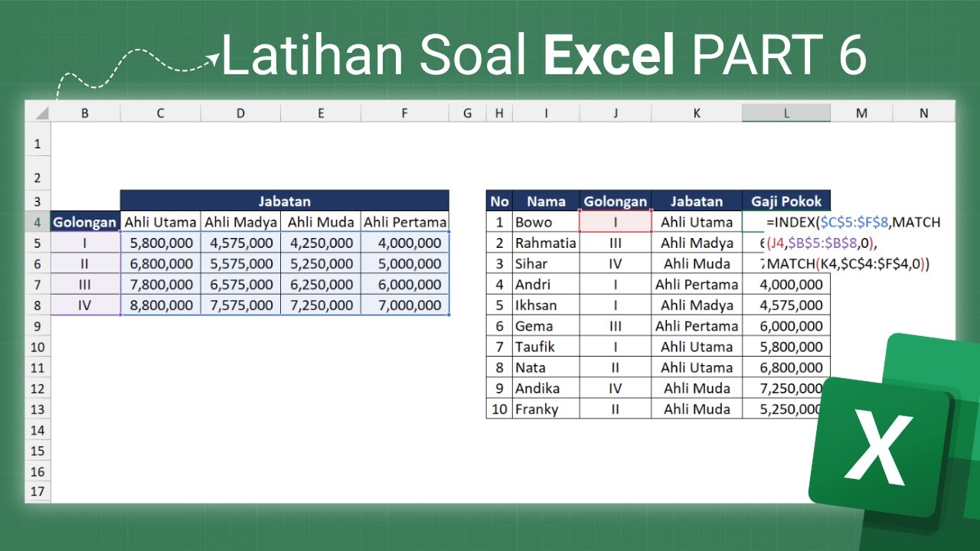Click cell with 5,250,000 in column E
Viewport: 980px width, 551px height.
[321, 264]
